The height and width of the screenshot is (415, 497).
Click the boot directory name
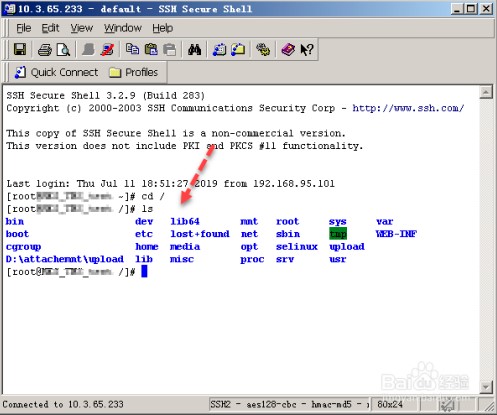(17, 234)
